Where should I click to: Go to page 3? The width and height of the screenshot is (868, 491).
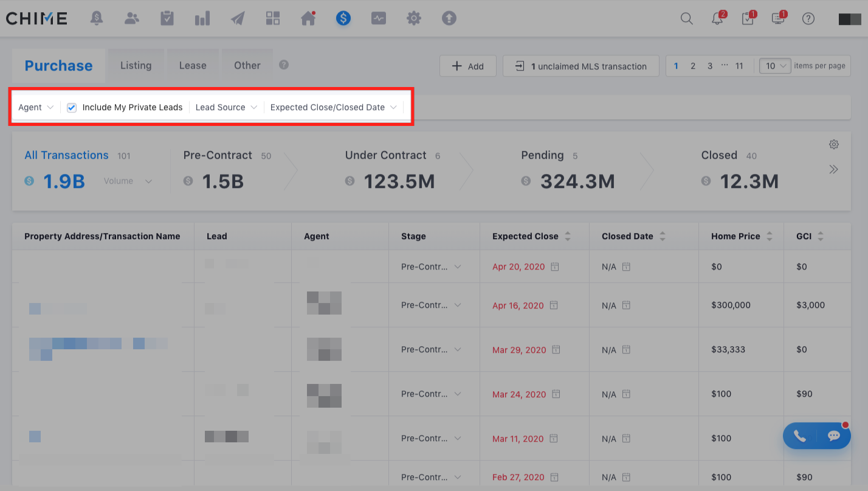click(710, 66)
